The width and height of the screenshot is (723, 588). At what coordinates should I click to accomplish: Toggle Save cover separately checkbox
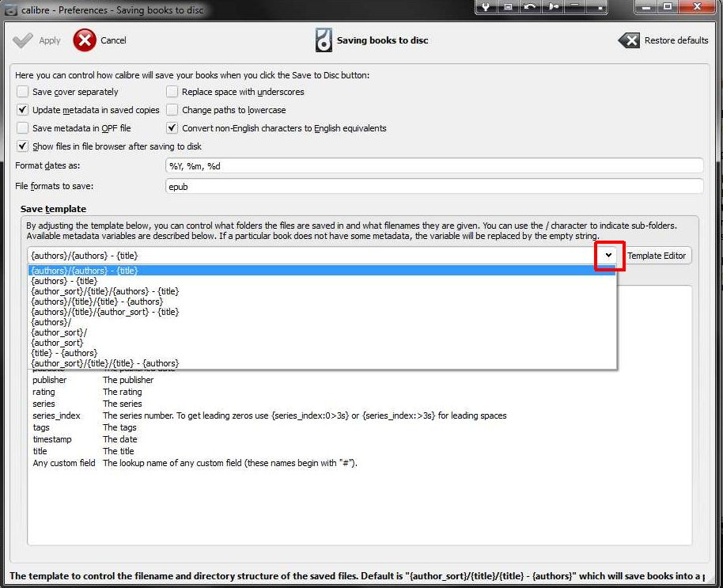coord(23,92)
